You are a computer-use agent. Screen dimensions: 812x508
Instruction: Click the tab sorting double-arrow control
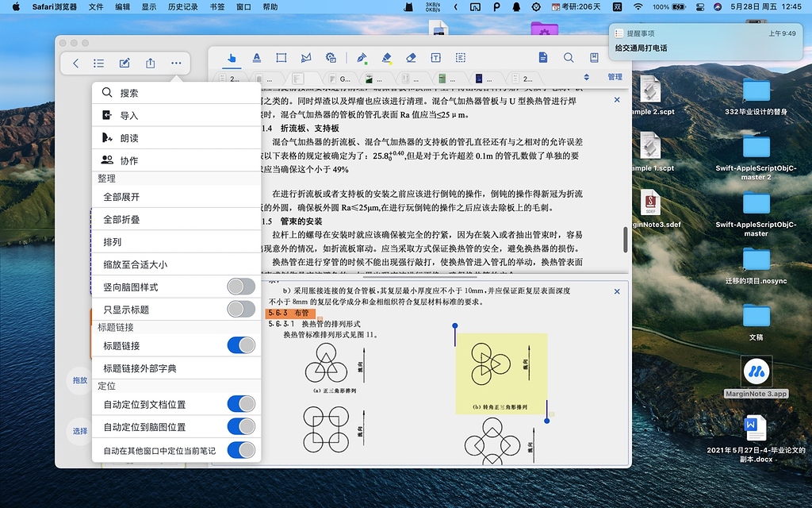pos(587,78)
